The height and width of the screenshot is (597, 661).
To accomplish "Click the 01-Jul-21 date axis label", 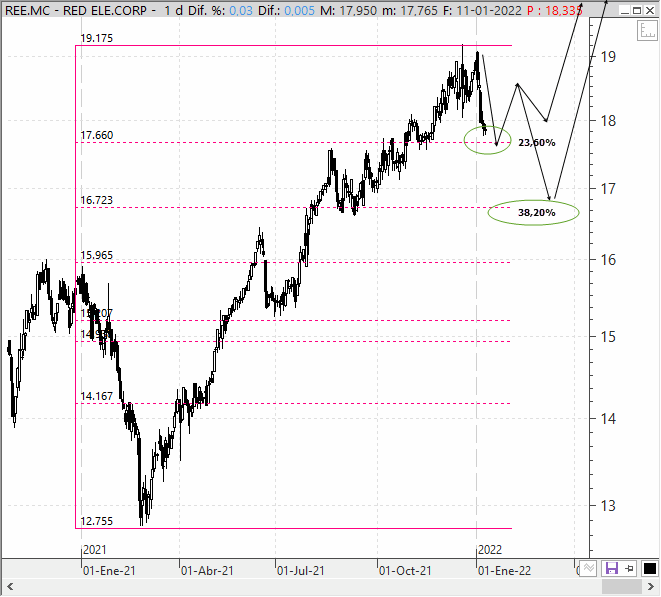I will point(301,571).
